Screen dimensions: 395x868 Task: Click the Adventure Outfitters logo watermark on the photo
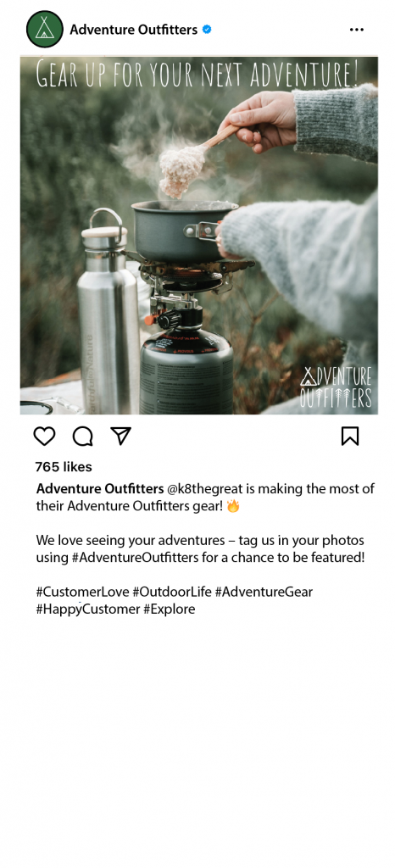336,387
